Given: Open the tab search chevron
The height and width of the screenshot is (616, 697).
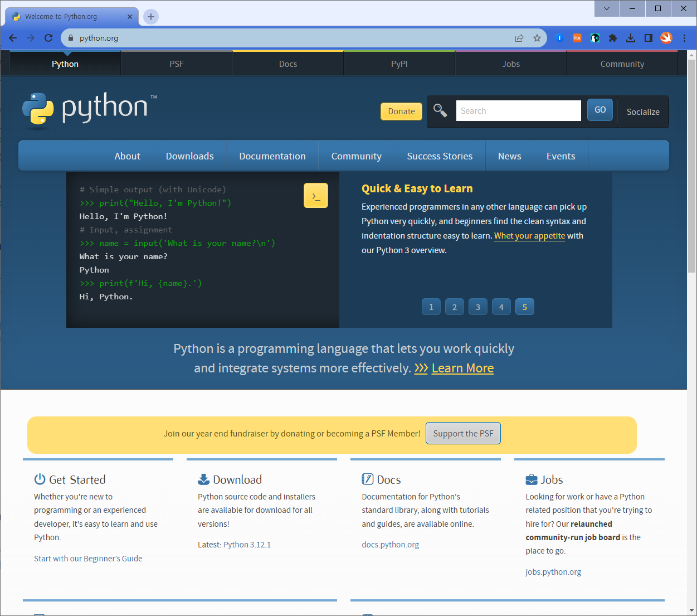Looking at the screenshot, I should pos(607,8).
